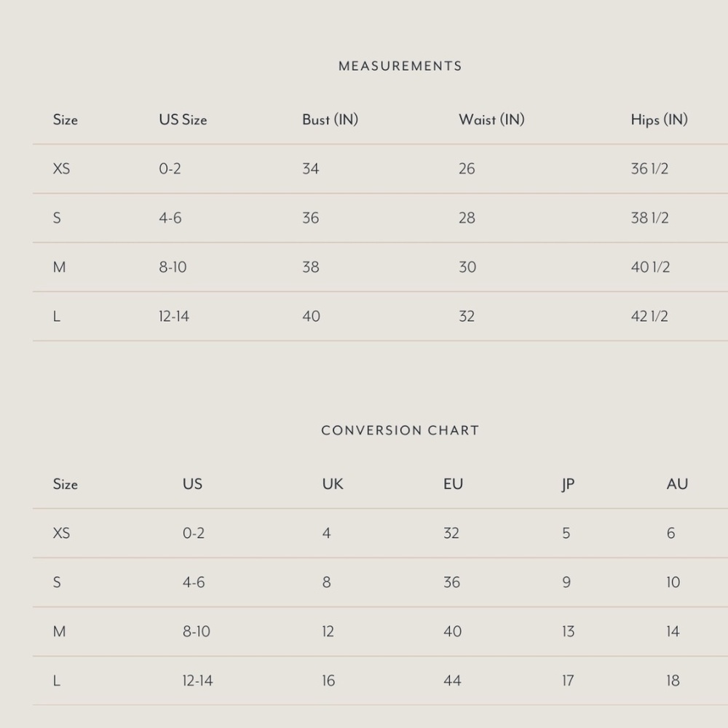Screen dimensions: 728x728
Task: Select the AU column header
Action: tap(677, 484)
